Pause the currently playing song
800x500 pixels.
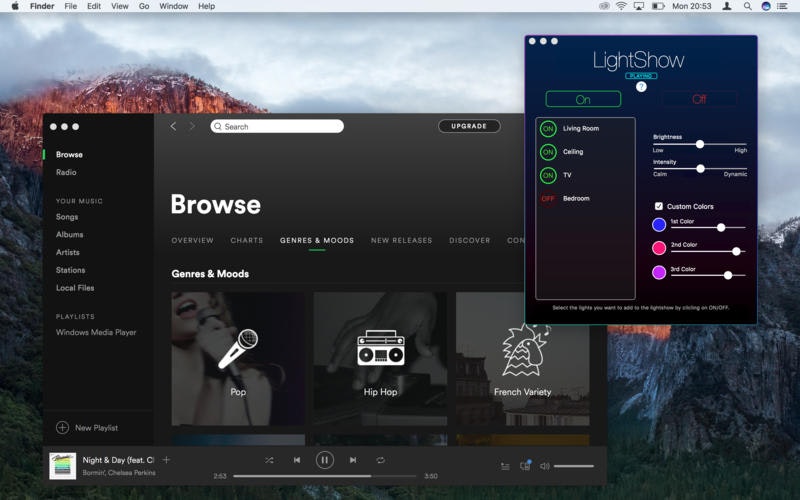tap(324, 460)
